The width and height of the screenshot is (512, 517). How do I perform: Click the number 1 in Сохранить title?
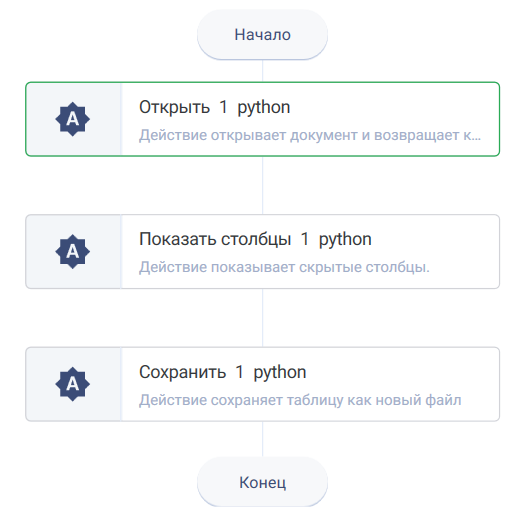[x=239, y=372]
